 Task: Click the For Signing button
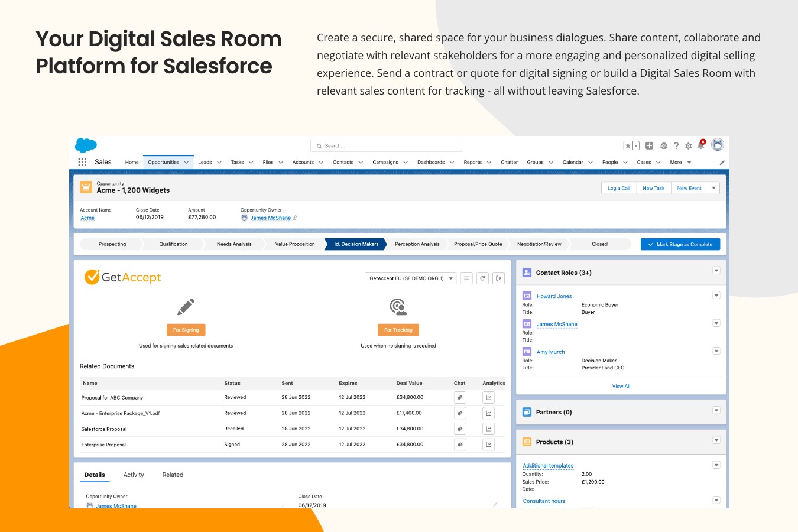point(186,330)
